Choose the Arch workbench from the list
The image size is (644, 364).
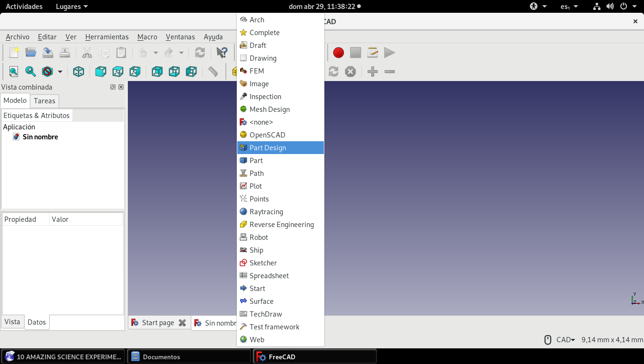tap(280, 19)
